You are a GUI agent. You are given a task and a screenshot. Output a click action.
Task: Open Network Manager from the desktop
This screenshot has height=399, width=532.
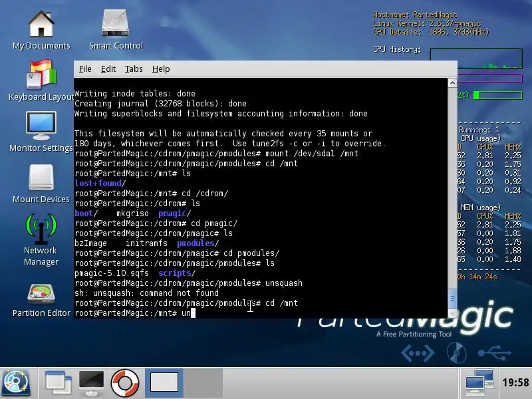pos(41,240)
